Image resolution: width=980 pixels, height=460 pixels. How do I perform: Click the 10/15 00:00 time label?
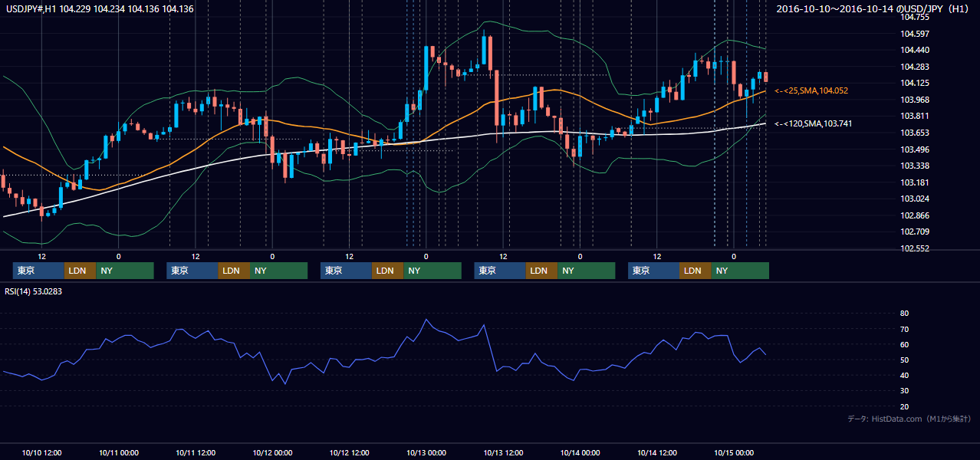pyautogui.click(x=734, y=452)
